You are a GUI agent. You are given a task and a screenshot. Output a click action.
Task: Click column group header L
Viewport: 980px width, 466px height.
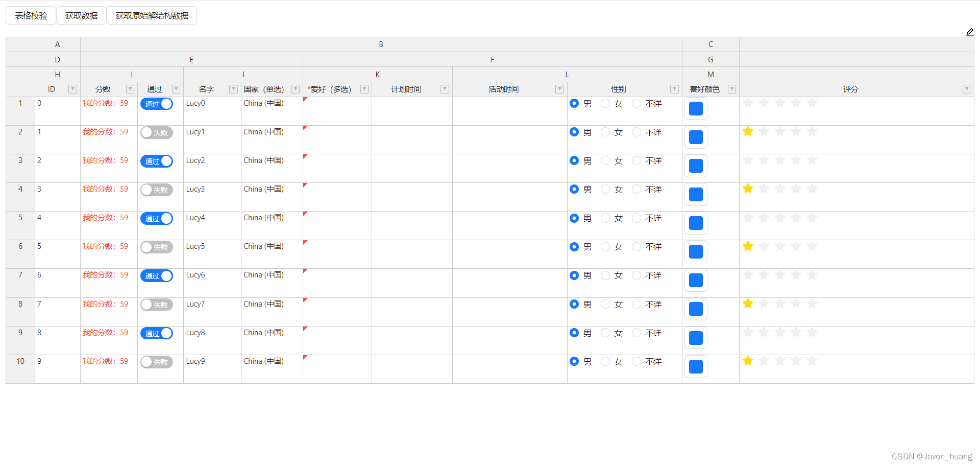point(567,75)
